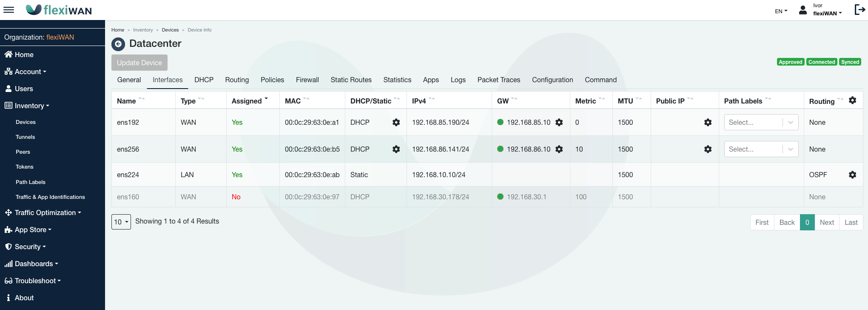The height and width of the screenshot is (310, 868).
Task: Click the Traffic Optimization arrows icon
Action: 9,212
